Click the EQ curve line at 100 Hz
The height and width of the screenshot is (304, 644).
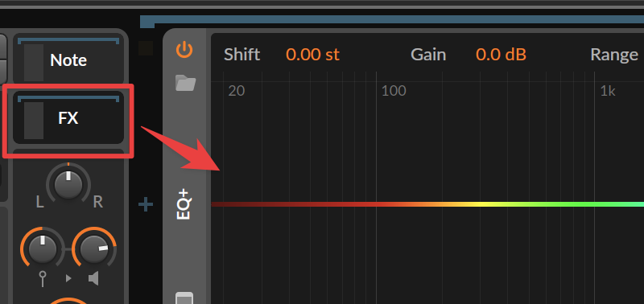[x=376, y=204]
